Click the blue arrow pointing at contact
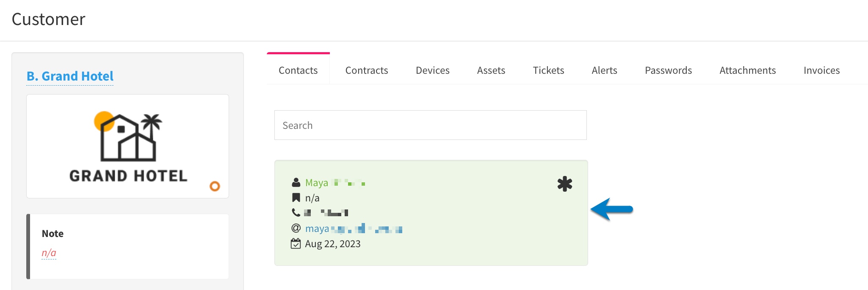 tap(612, 209)
